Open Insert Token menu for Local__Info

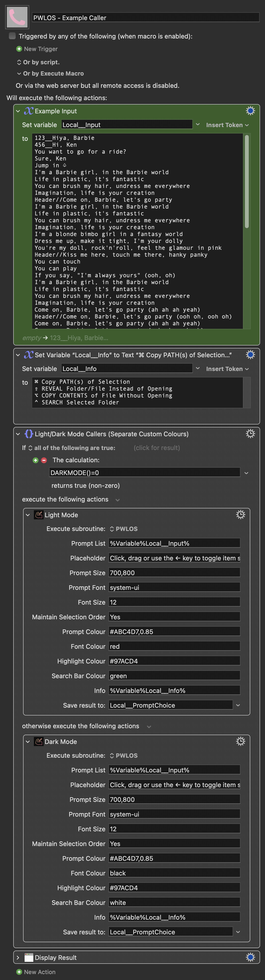(227, 369)
